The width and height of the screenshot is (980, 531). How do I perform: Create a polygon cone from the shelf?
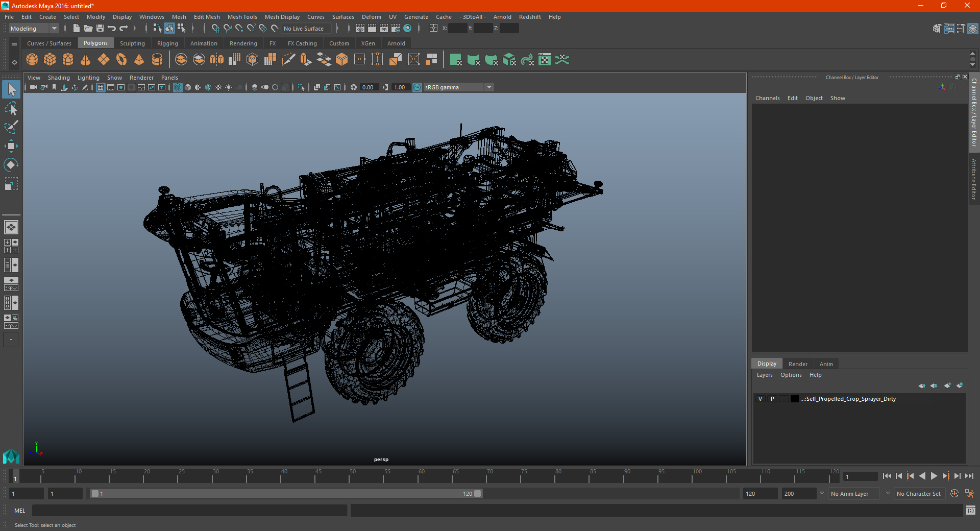tap(86, 60)
